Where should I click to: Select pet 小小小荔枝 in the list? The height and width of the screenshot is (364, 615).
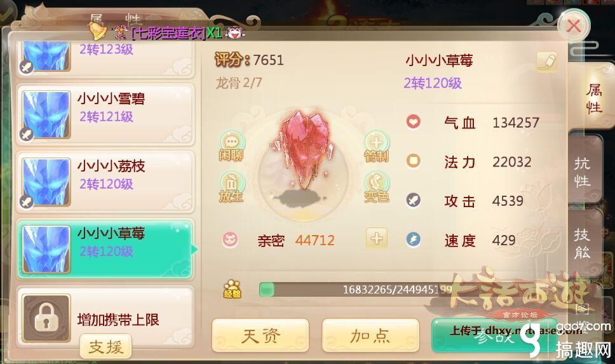coord(105,182)
